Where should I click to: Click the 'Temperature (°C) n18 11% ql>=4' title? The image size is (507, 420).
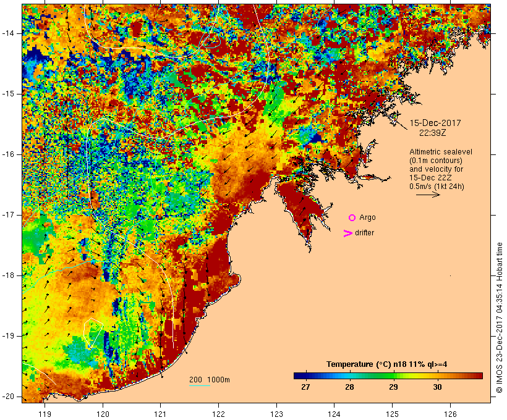pyautogui.click(x=386, y=364)
